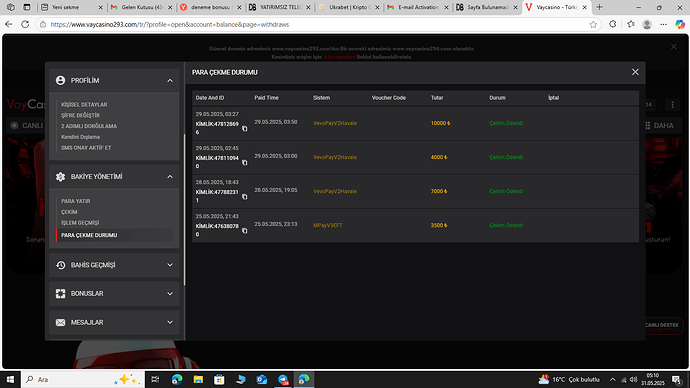Click the Profilim user icon

[60, 81]
